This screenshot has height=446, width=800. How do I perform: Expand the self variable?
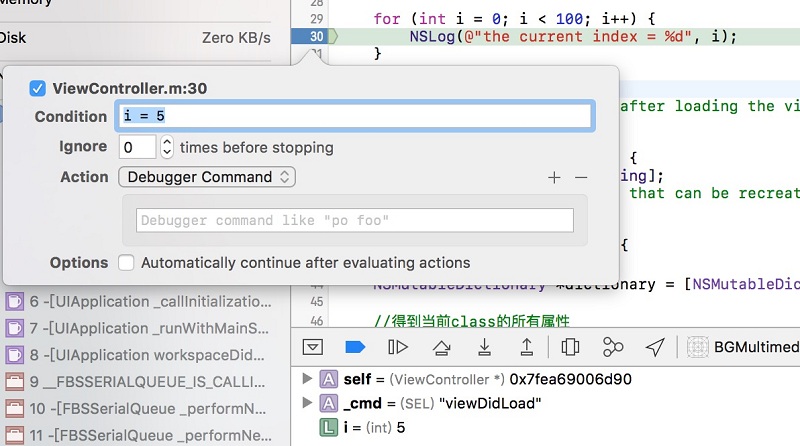coord(306,380)
